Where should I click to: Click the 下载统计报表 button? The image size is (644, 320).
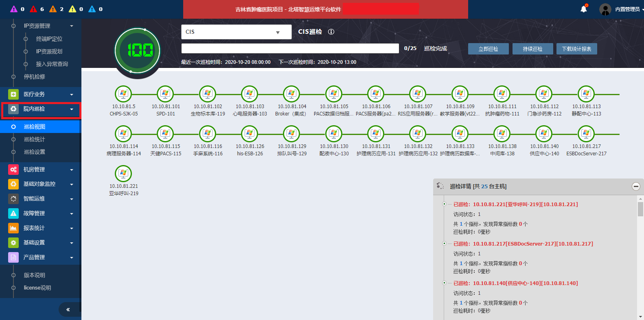click(576, 49)
